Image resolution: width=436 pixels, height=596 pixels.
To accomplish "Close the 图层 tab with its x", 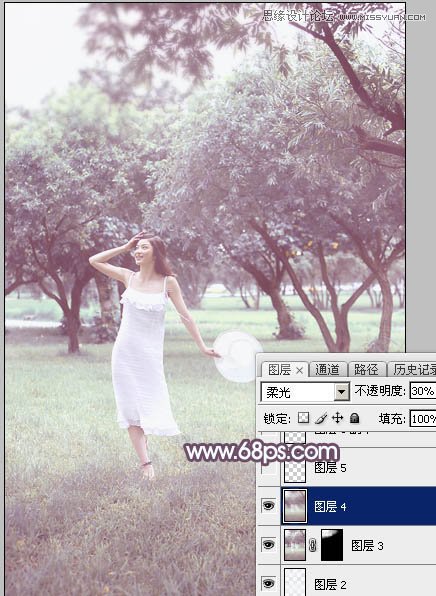I will coord(300,370).
